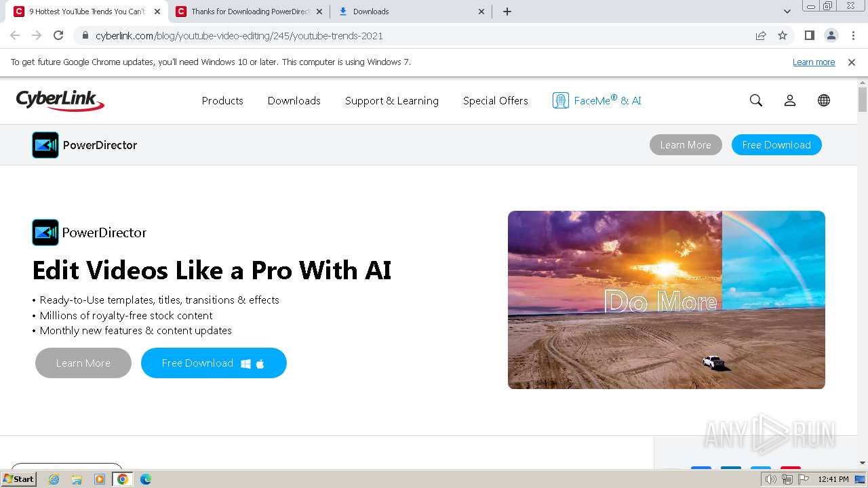Open the Special Offers menu
This screenshot has height=488, width=868.
(x=496, y=100)
